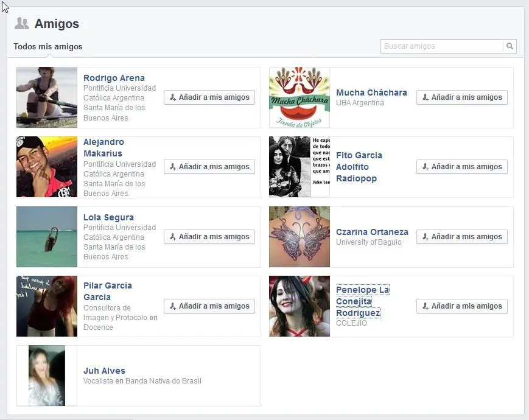
Task: Open the Amigos heading link
Action: (57, 24)
